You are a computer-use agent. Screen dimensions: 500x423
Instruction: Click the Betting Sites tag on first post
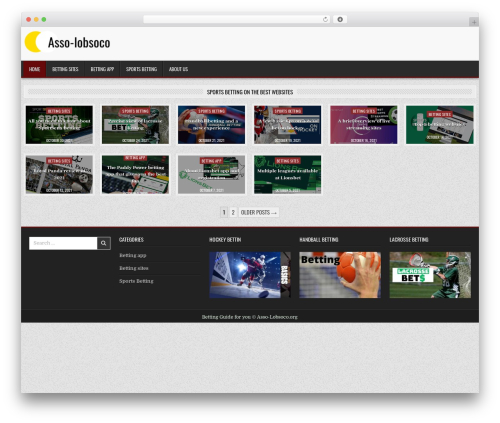tap(59, 111)
